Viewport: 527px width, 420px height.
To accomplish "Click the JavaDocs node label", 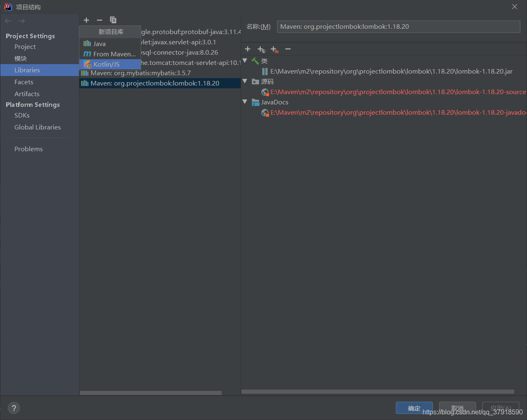I will (275, 102).
